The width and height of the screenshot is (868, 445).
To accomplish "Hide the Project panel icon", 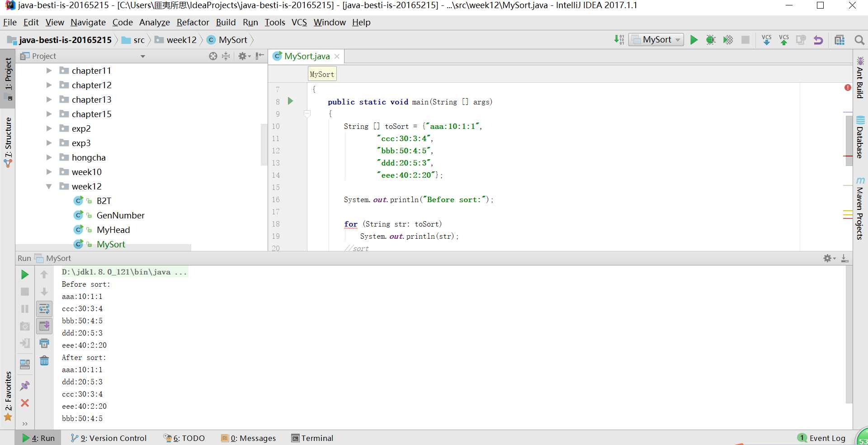I will click(x=259, y=56).
